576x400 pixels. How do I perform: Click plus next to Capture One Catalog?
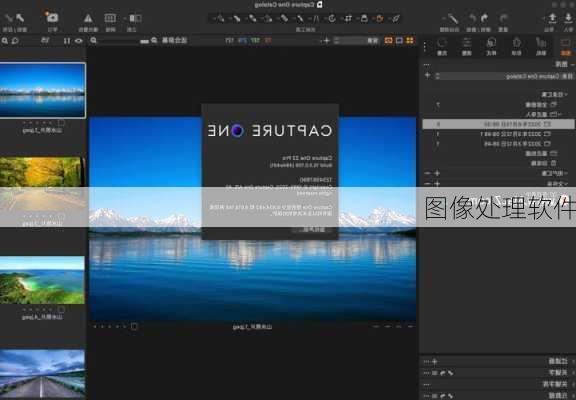(427, 75)
